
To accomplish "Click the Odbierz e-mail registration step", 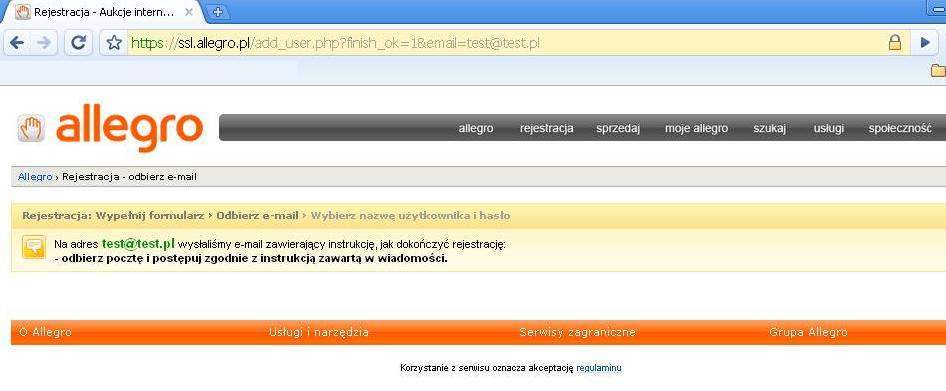I will point(258,215).
